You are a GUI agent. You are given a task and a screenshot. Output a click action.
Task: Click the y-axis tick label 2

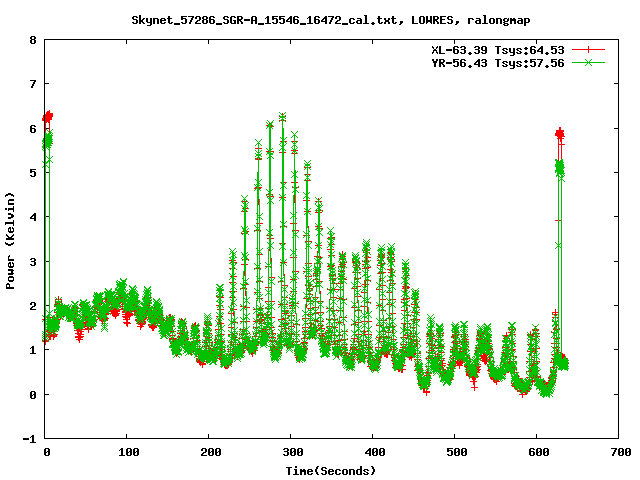click(x=33, y=306)
